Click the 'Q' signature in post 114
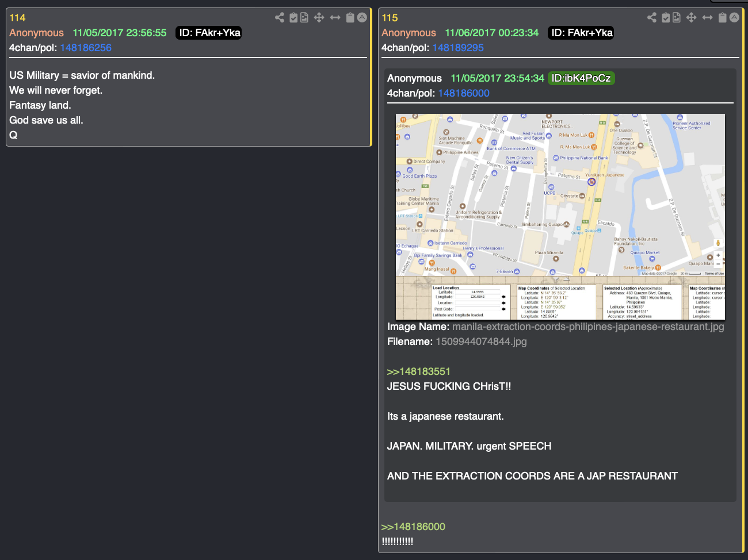 click(x=13, y=135)
